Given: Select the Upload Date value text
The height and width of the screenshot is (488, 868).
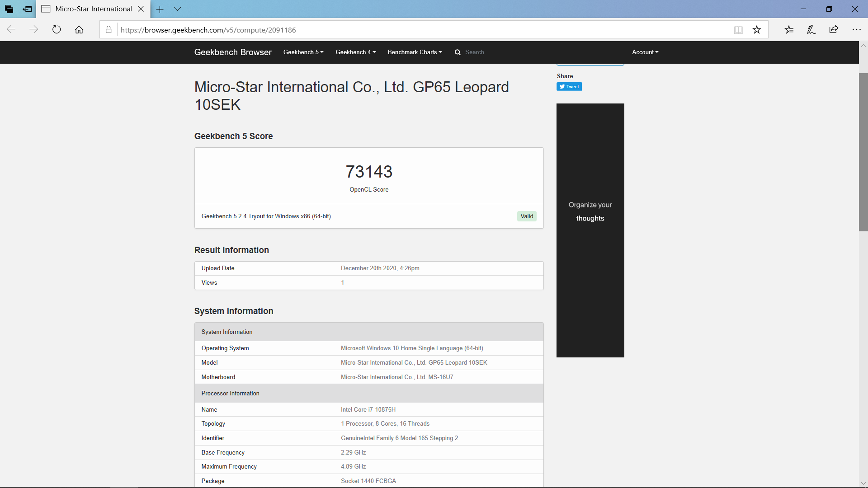Looking at the screenshot, I should [380, 268].
